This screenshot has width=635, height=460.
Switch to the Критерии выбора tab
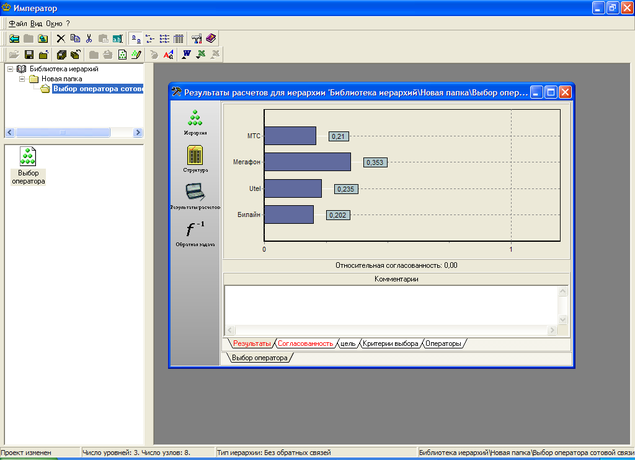pos(389,343)
